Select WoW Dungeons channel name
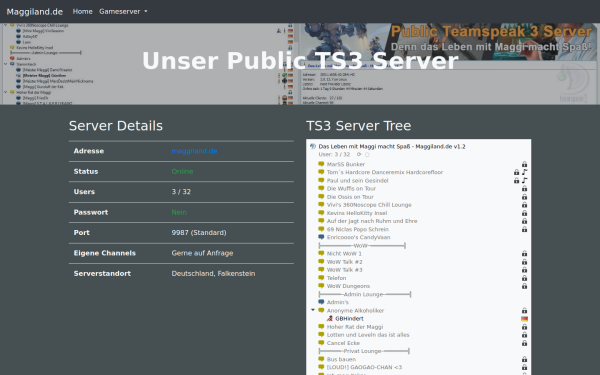Screen dimensions: 600x375 [348, 286]
